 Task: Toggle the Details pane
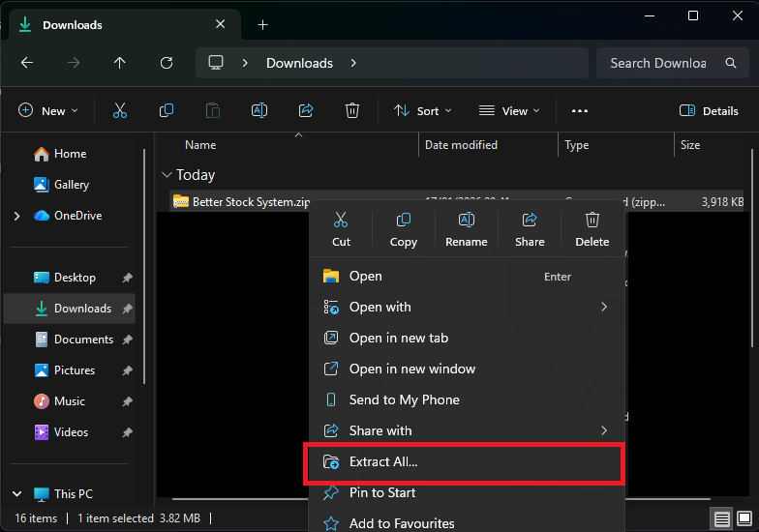click(709, 110)
